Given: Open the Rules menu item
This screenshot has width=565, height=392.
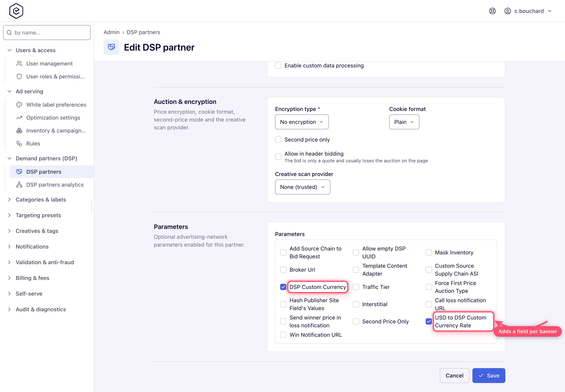Looking at the screenshot, I should 52,143.
